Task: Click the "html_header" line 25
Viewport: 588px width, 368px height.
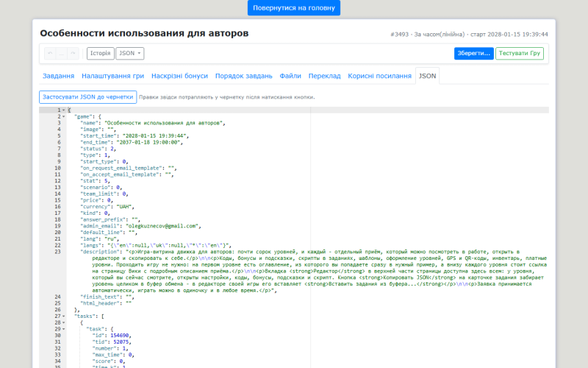Action: [x=106, y=303]
